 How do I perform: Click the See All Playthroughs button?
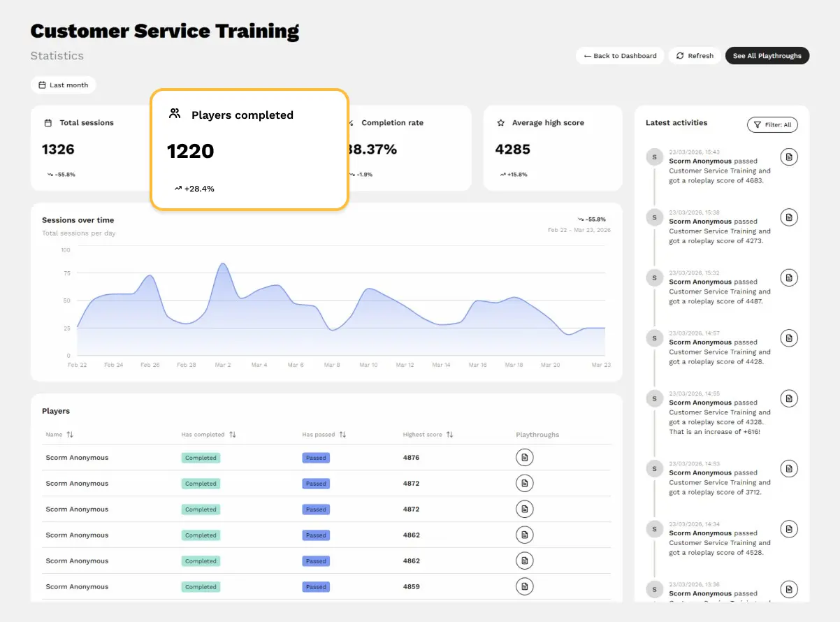pyautogui.click(x=767, y=55)
